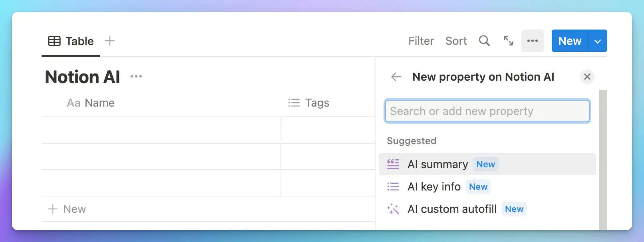Image resolution: width=644 pixels, height=242 pixels.
Task: Click the expand full page arrows icon
Action: [x=508, y=41]
